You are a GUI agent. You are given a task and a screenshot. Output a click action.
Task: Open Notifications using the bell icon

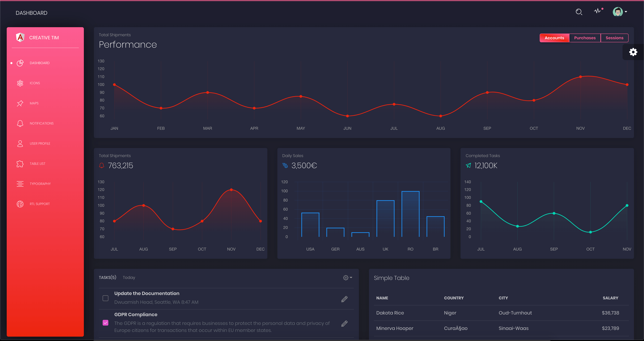[x=41, y=123]
